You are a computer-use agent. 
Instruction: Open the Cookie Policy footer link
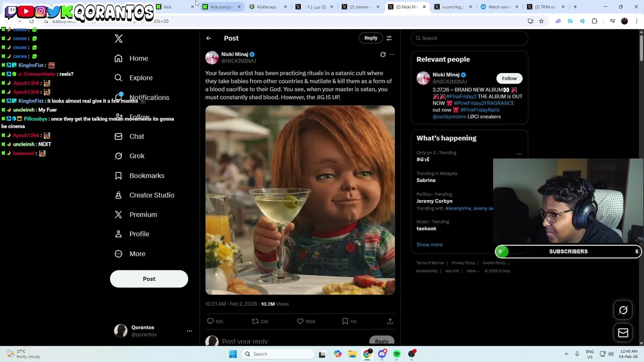point(494,263)
